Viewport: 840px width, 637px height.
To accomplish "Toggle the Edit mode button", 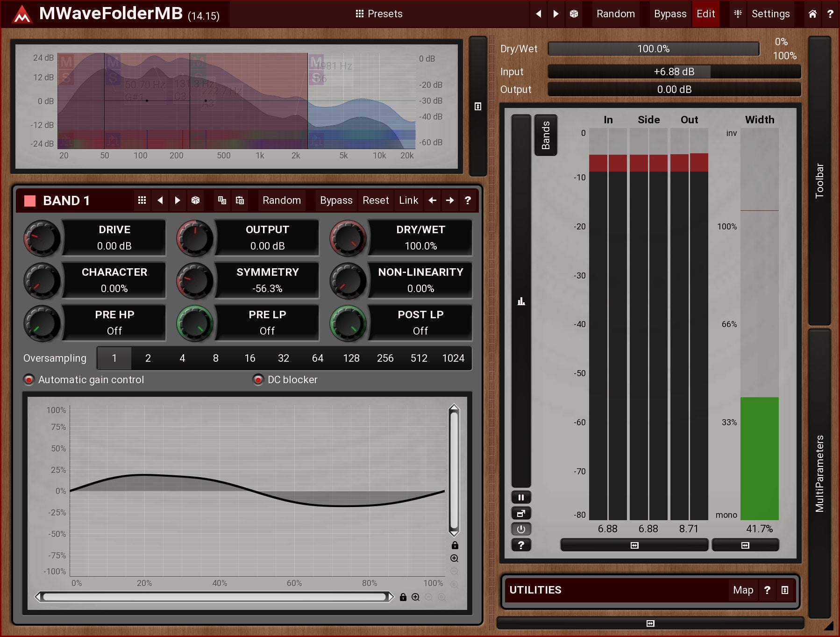I will coord(705,14).
